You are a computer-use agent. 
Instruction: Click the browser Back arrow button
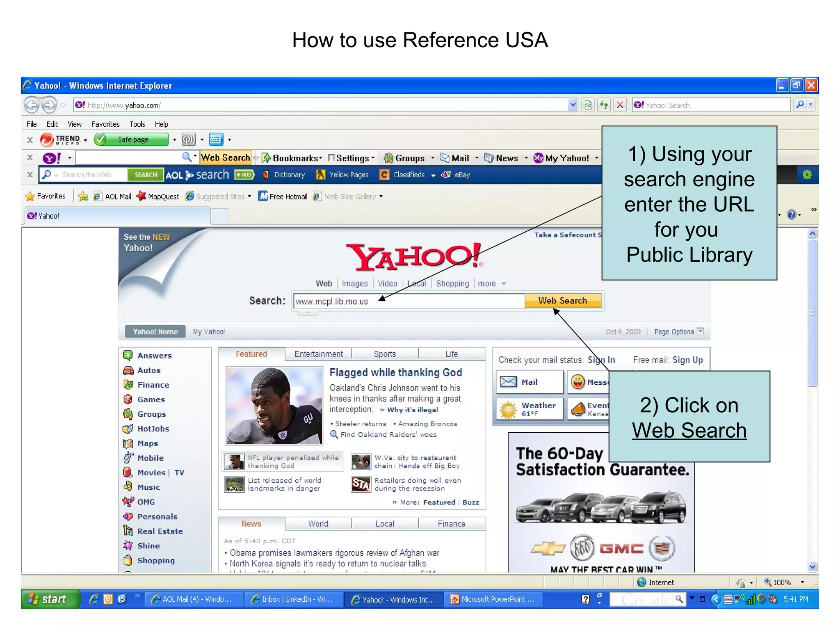[x=32, y=105]
